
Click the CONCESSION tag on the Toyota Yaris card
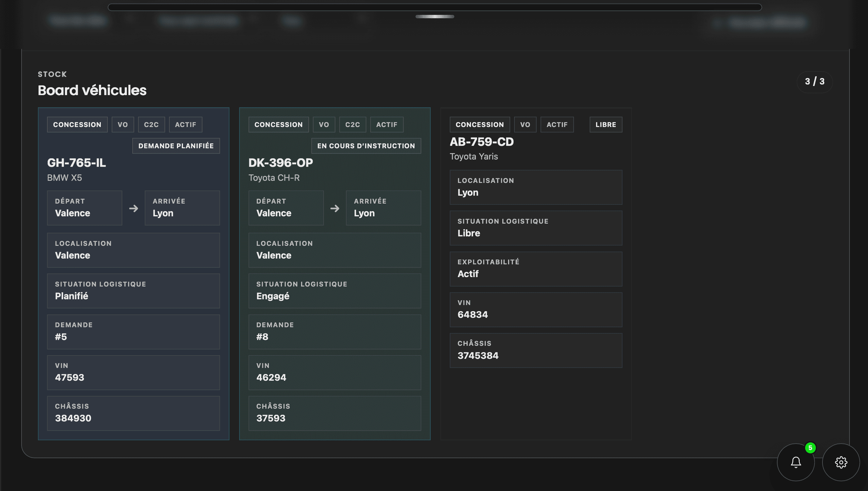point(480,125)
